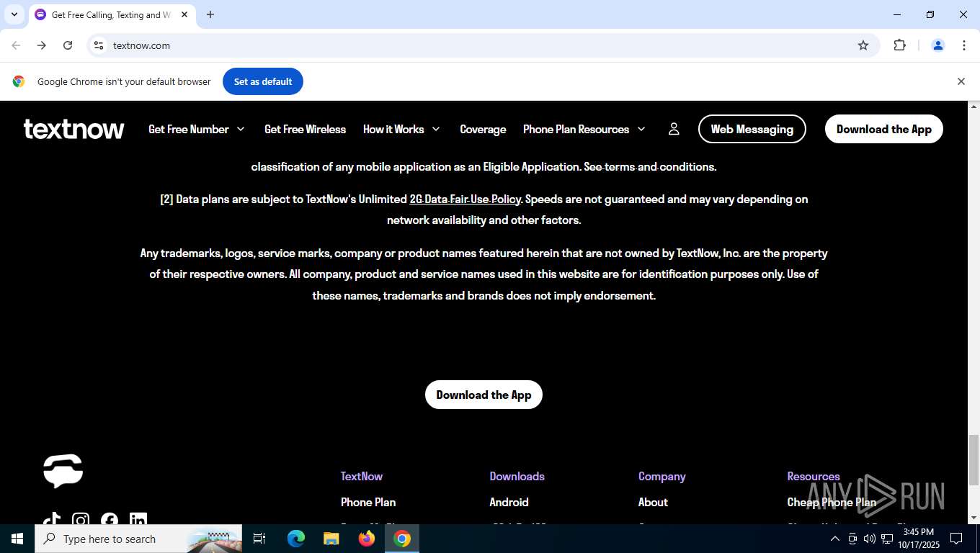Open network status in system tray

click(x=887, y=539)
